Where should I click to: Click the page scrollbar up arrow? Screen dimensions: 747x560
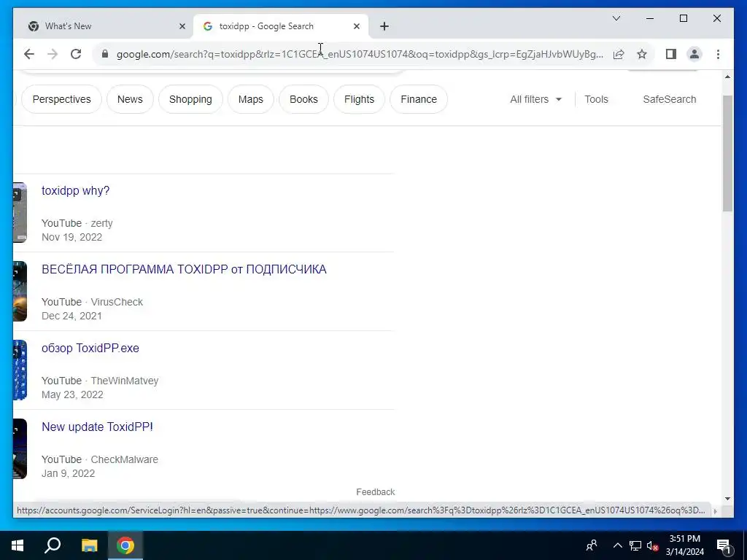pos(727,77)
